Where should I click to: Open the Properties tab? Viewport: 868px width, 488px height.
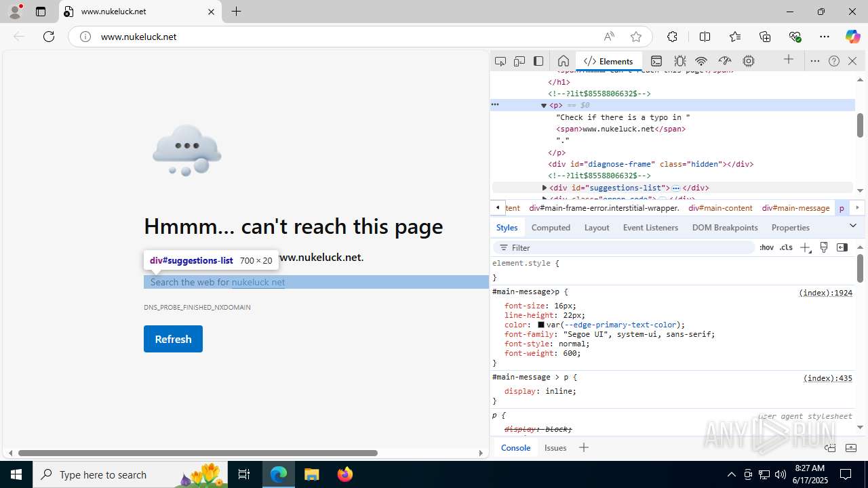790,228
